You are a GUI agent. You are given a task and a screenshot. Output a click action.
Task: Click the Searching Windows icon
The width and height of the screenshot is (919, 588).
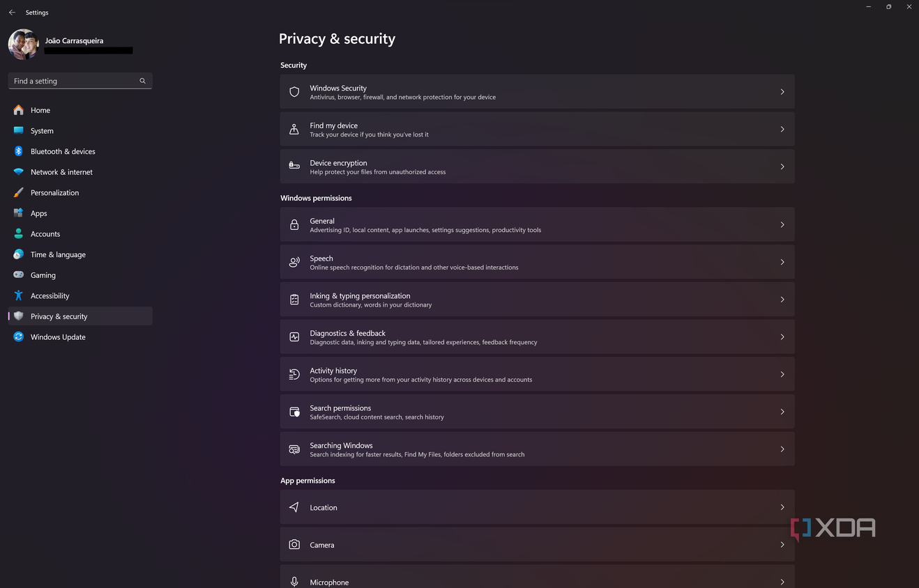coord(294,449)
